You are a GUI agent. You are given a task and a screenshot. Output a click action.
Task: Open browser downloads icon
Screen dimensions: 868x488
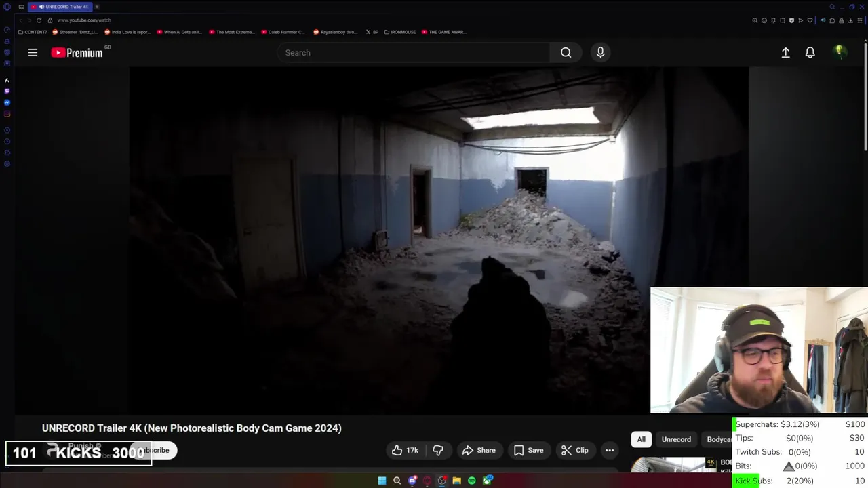pyautogui.click(x=850, y=20)
